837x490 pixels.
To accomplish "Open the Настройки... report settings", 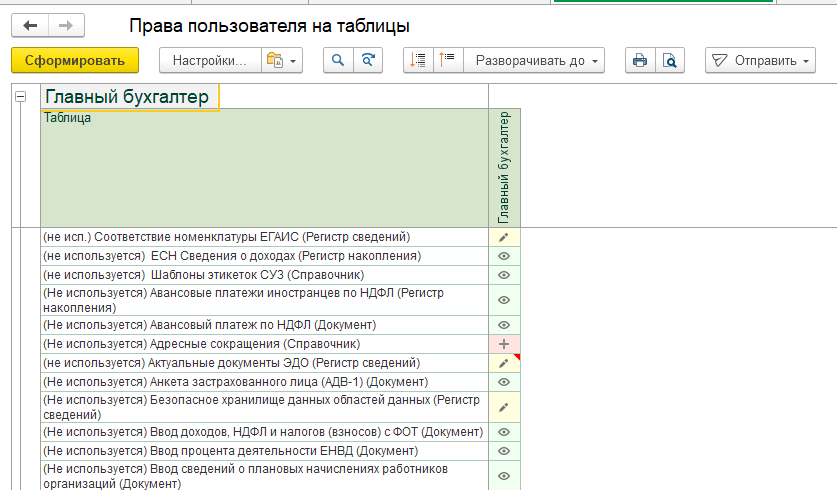I will point(210,61).
